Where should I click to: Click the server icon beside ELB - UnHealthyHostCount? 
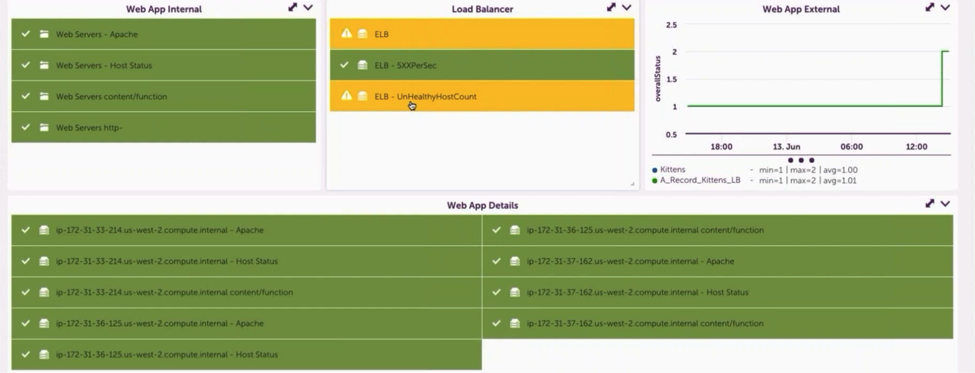click(363, 96)
